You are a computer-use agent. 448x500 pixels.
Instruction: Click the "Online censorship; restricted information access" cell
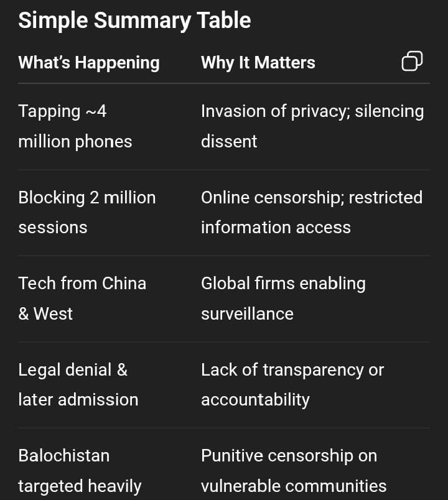coord(311,212)
